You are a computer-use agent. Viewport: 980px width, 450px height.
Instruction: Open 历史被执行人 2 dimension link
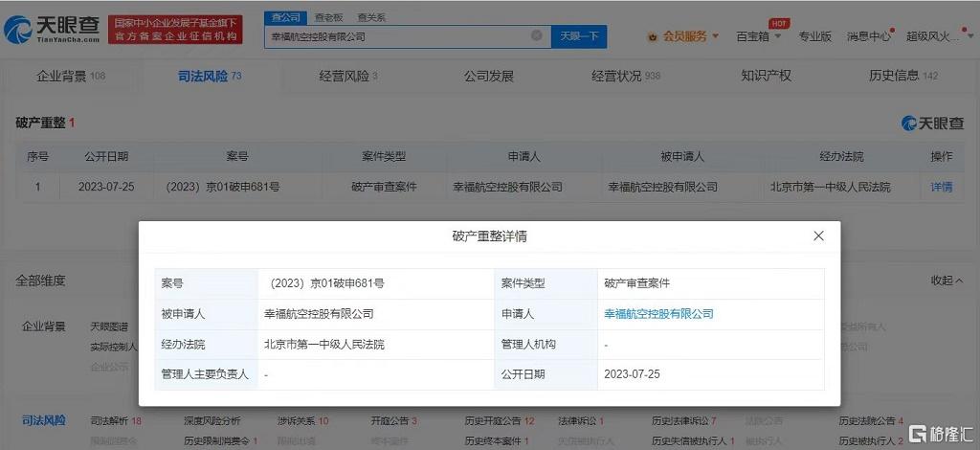[x=871, y=441]
